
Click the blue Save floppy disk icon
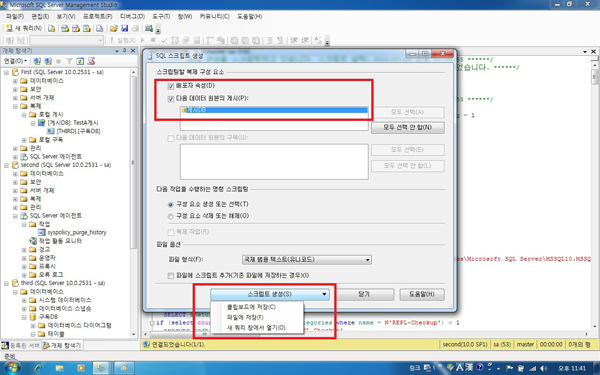pyautogui.click(x=124, y=28)
